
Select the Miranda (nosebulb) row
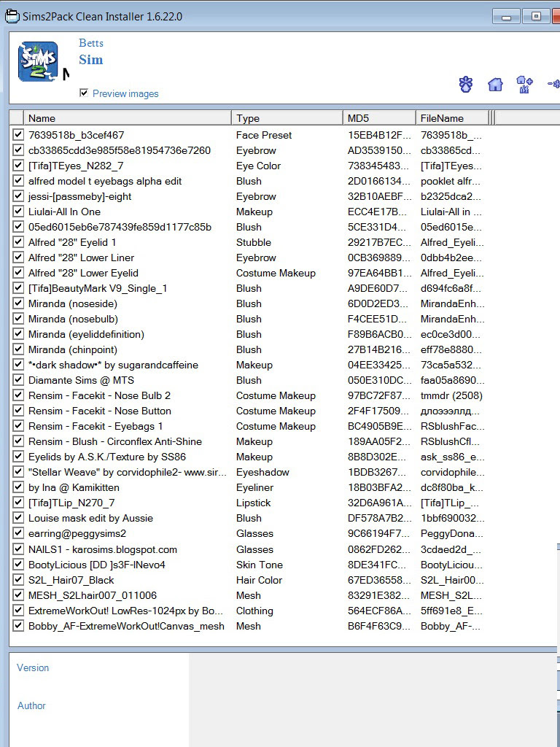click(x=249, y=319)
